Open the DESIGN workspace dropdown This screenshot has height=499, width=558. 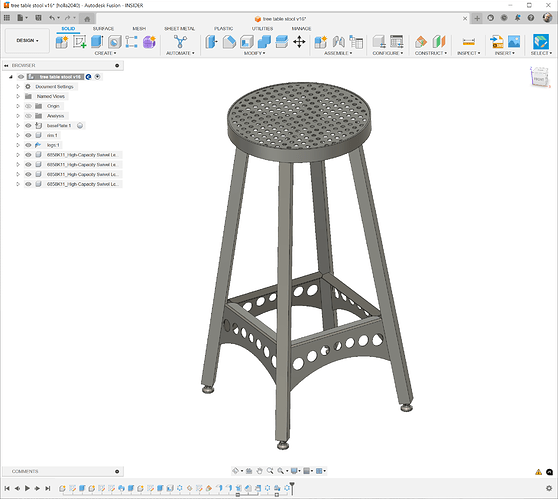tap(27, 41)
